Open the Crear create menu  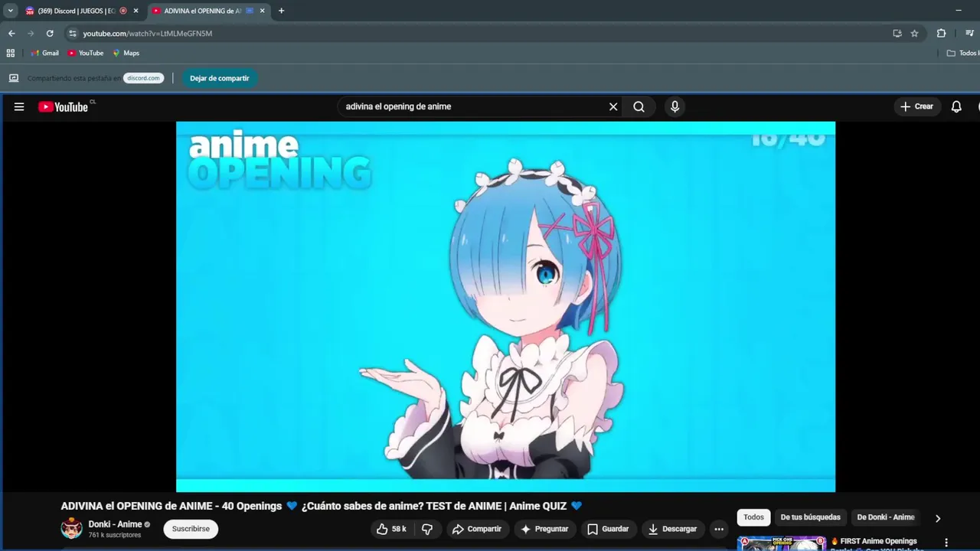tap(917, 106)
